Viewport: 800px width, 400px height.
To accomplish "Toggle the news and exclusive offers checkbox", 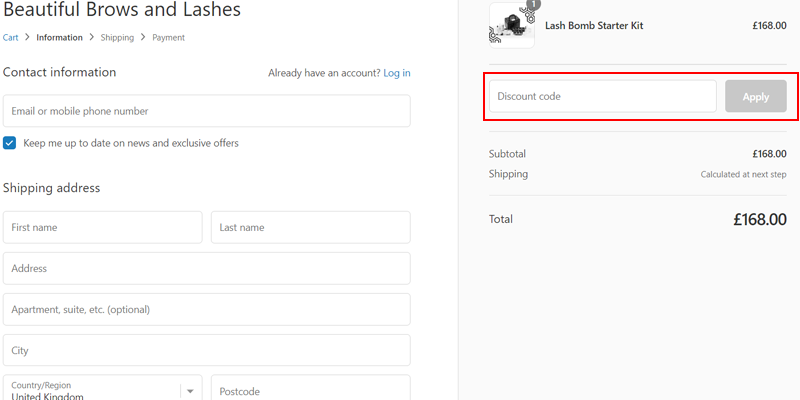I will tap(10, 143).
